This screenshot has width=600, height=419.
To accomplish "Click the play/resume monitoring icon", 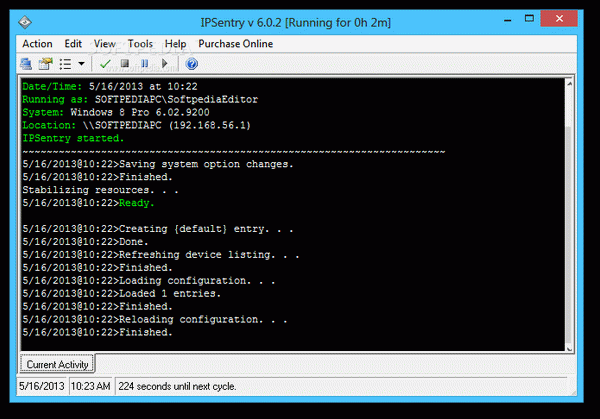I will [x=165, y=64].
